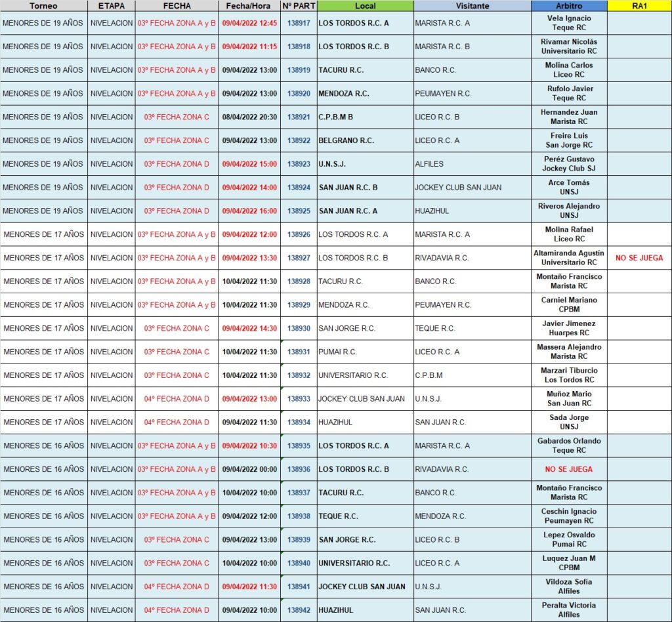The width and height of the screenshot is (672, 622).
Task: Click the Visitante column header
Action: 472,6
